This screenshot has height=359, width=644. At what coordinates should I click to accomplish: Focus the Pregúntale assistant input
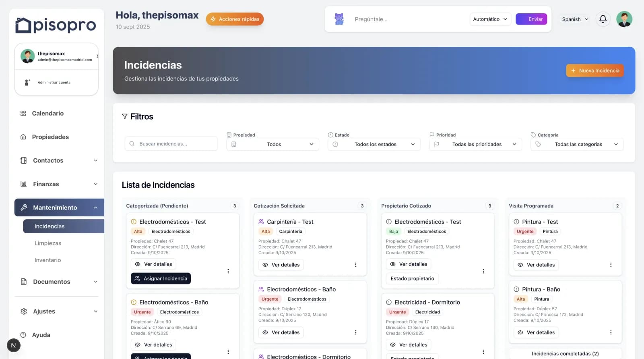coord(409,19)
